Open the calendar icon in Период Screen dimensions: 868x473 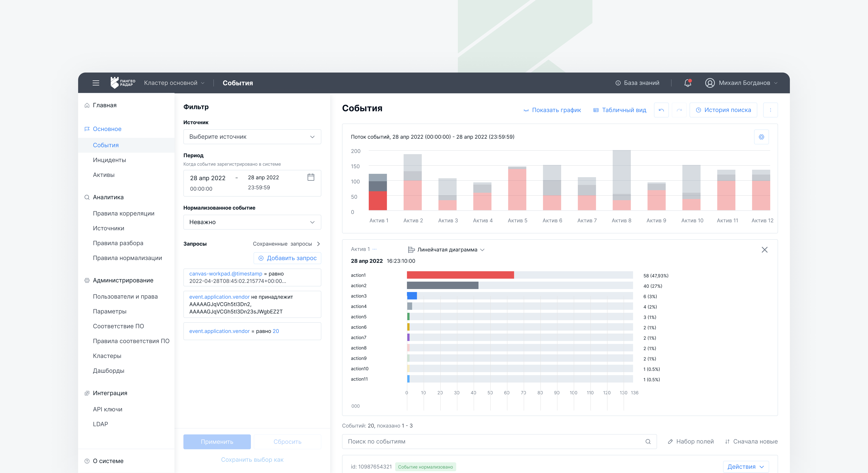[x=311, y=177]
